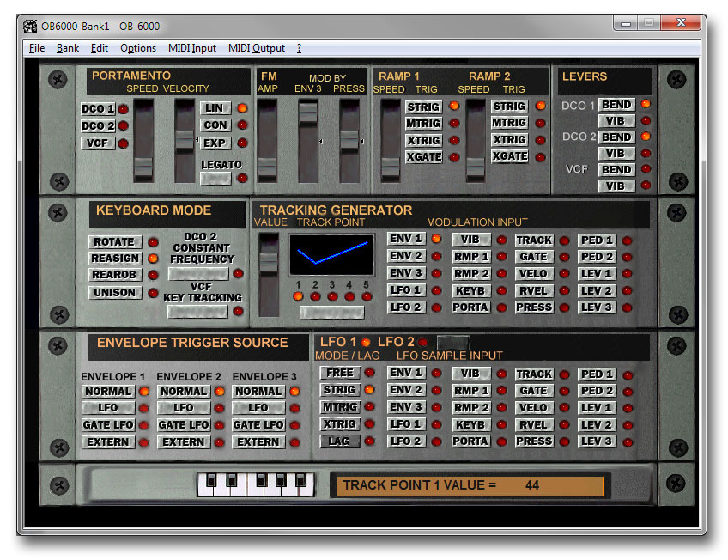Select XGATE for Ramp 1

click(423, 156)
